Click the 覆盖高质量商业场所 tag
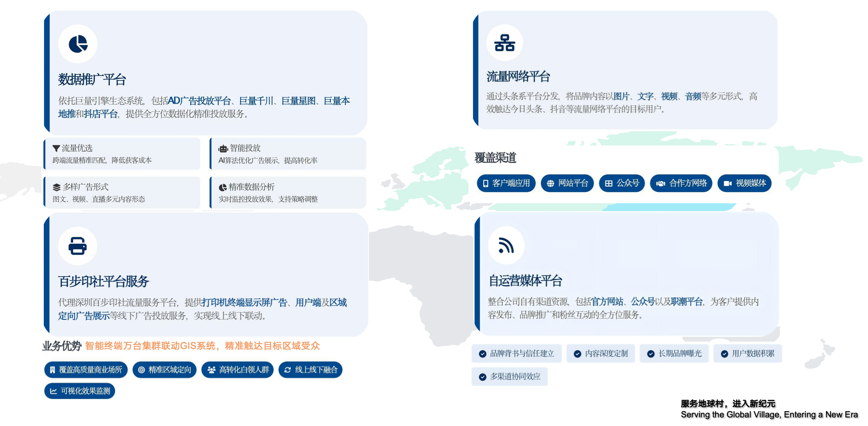Screen dimensions: 868x426 coord(86,370)
